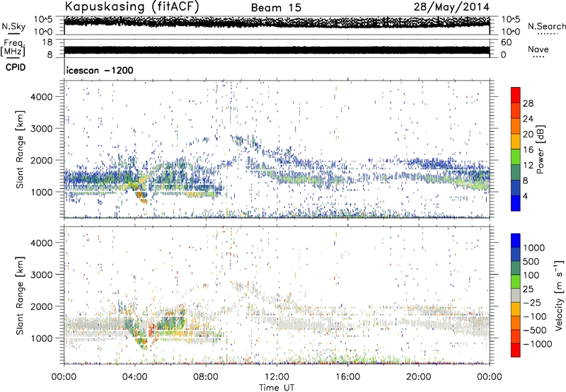Click the 'CPID' label
Screen dimensions: 566x392
(x=16, y=67)
